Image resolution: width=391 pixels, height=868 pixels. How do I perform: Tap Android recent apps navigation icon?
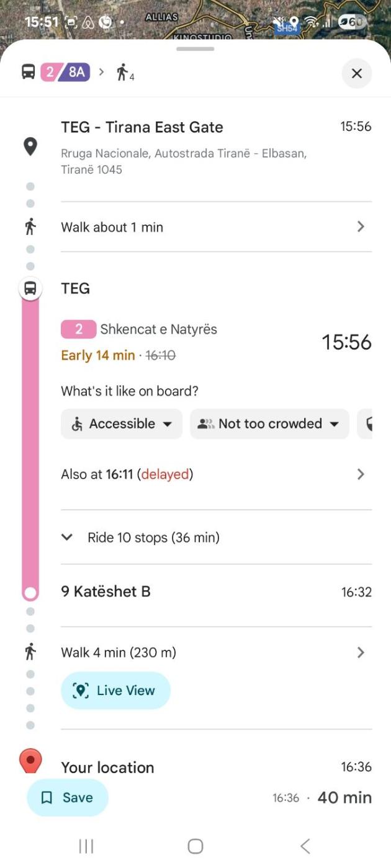point(86,846)
